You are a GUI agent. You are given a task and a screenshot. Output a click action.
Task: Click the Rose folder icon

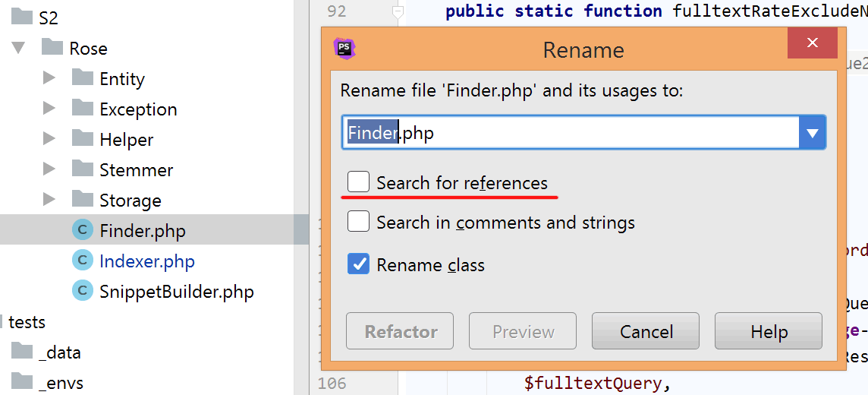[x=52, y=48]
